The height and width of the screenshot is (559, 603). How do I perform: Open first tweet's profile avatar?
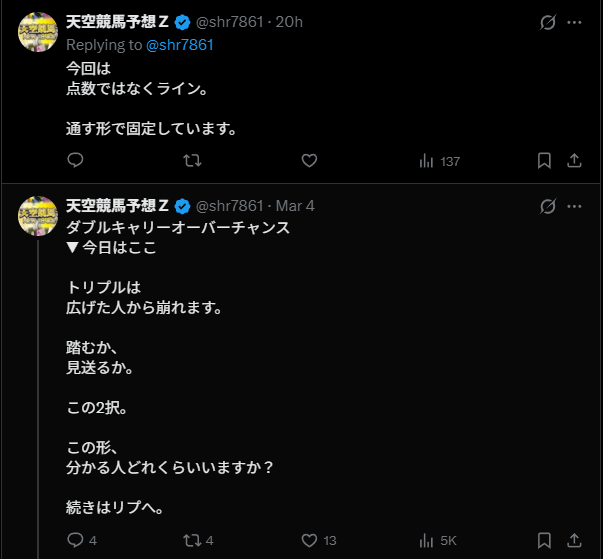[38, 31]
